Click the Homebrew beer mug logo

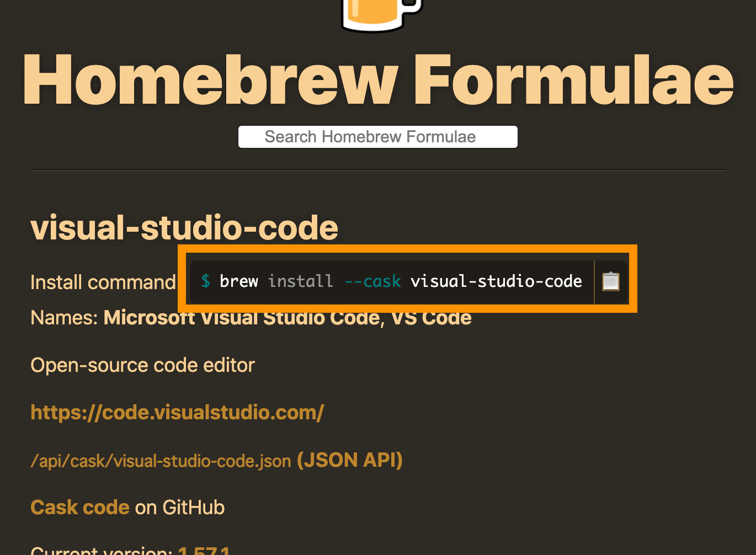[380, 14]
